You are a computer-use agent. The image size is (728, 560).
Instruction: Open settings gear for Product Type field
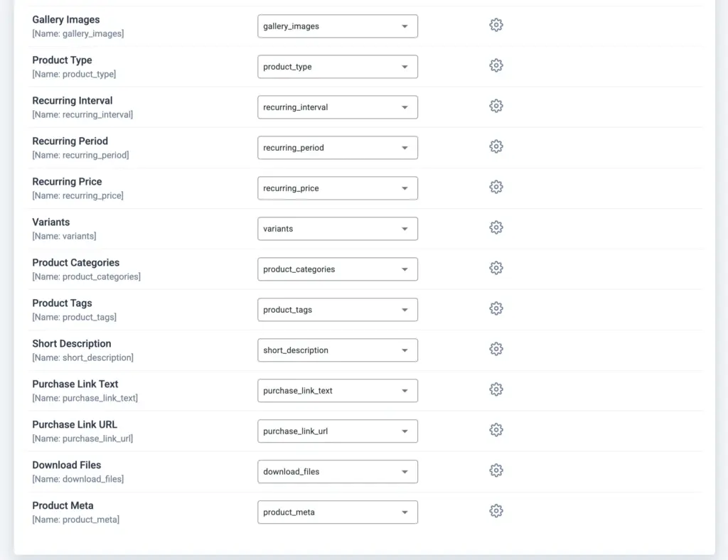tap(496, 65)
